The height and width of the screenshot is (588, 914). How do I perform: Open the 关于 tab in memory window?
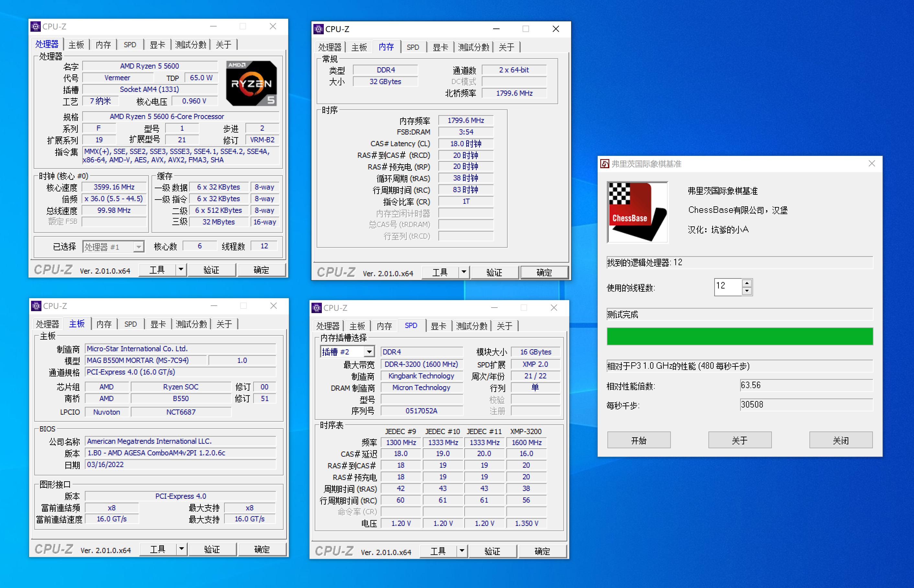tap(506, 47)
